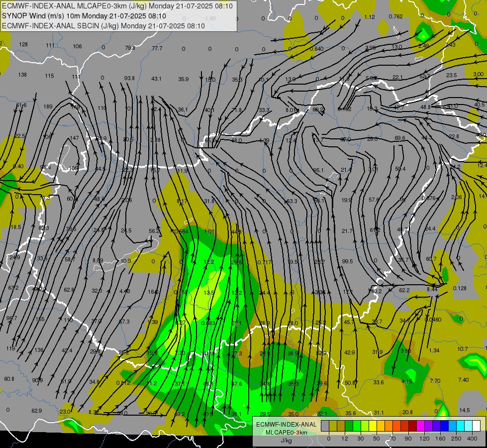The image size is (487, 448).
Task: Click the legend tick label 90
Action: [x=408, y=439]
